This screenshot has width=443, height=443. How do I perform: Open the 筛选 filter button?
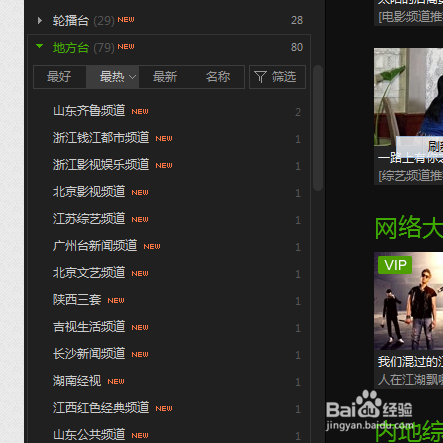(x=277, y=77)
